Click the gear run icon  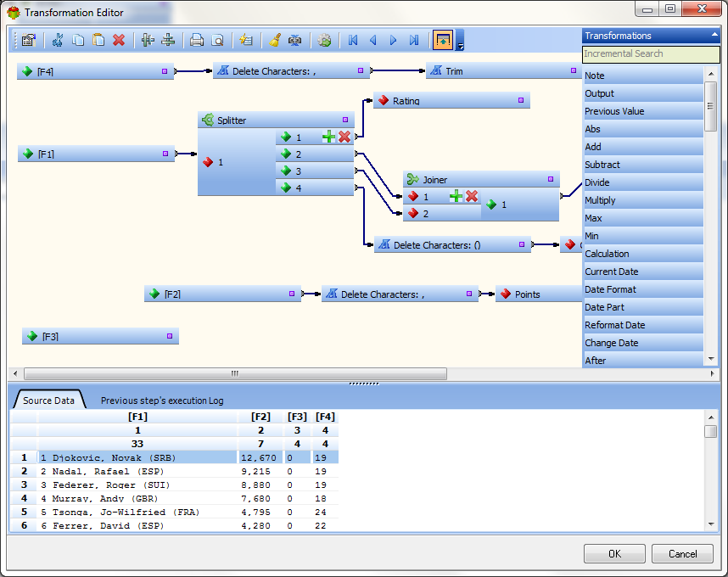(324, 41)
